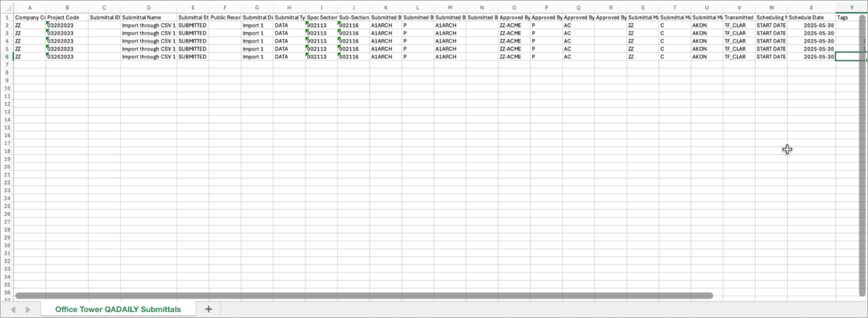This screenshot has width=868, height=318.
Task: Select column D header
Action: pyautogui.click(x=148, y=8)
